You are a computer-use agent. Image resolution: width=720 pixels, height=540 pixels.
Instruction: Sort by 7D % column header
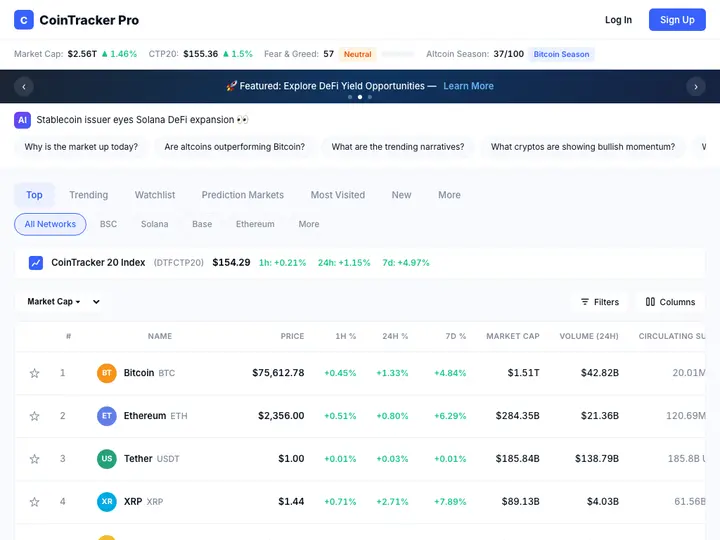click(x=456, y=336)
